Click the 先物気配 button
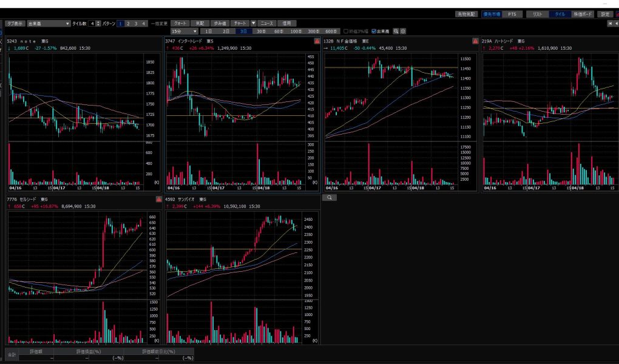 coord(467,14)
